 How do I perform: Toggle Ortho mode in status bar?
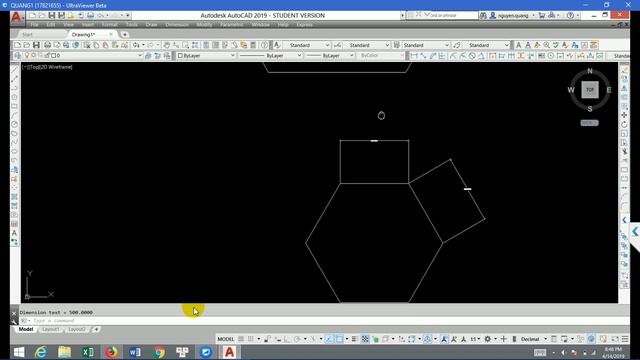tap(287, 339)
